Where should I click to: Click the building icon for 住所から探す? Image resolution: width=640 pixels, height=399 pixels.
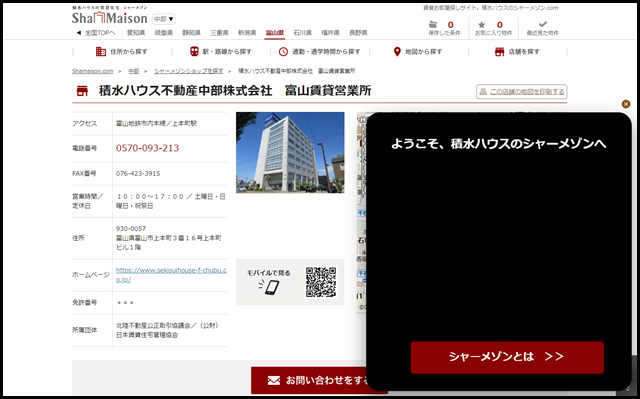pos(101,51)
